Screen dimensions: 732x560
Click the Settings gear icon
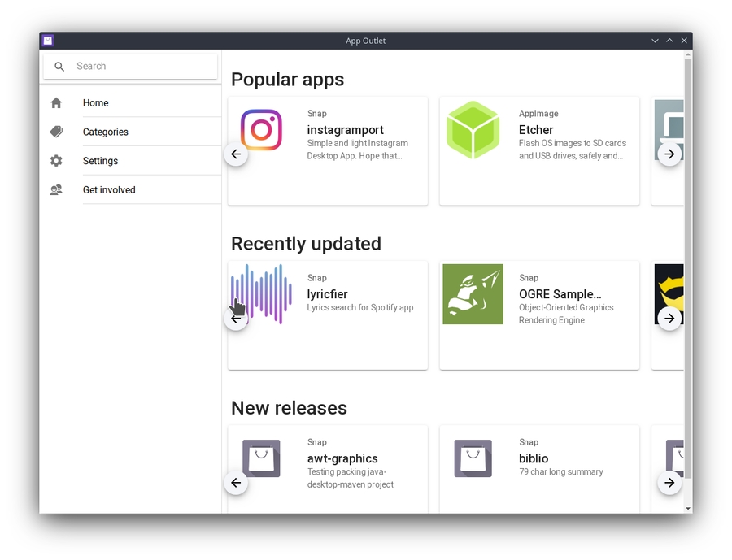[x=56, y=161]
